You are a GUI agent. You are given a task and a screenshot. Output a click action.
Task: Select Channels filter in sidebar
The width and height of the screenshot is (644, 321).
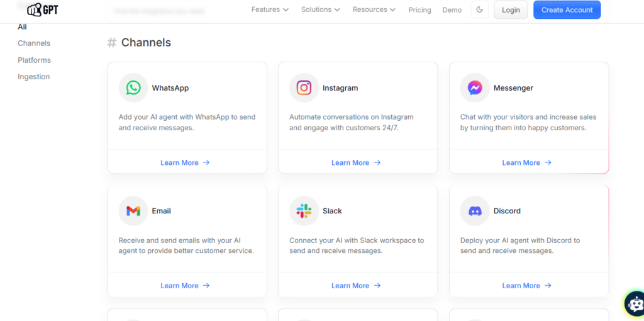pos(34,43)
